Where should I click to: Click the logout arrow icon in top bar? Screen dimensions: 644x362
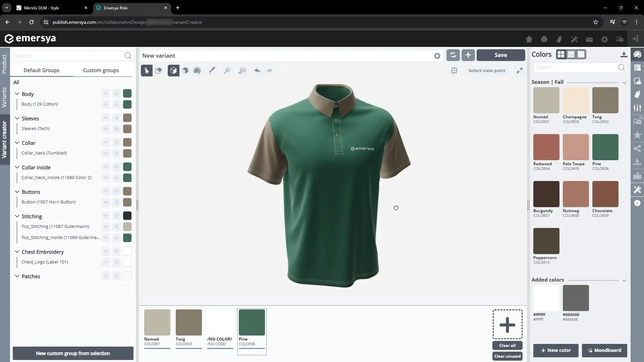tap(635, 39)
